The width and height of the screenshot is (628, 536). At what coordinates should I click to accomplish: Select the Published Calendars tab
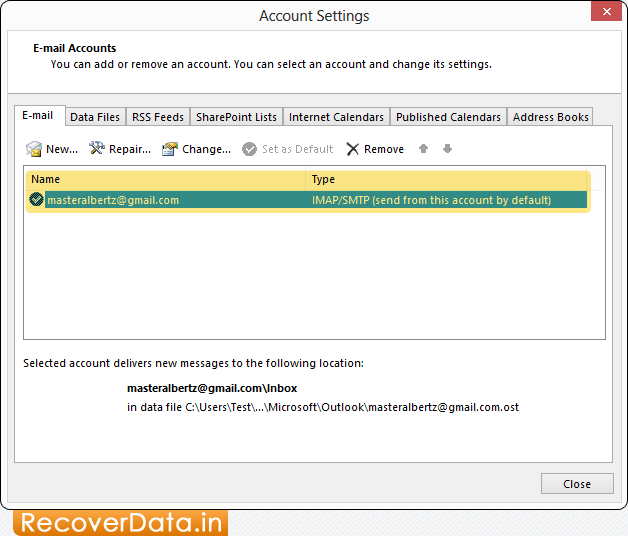tap(448, 117)
